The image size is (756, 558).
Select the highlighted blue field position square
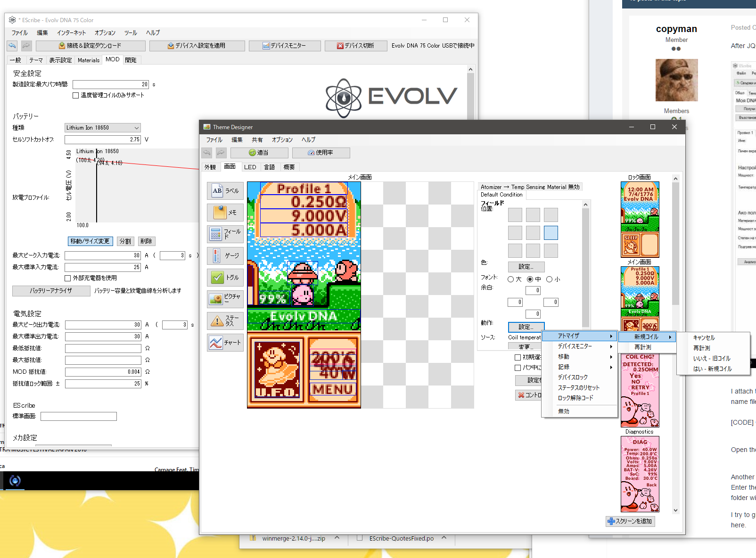[551, 233]
